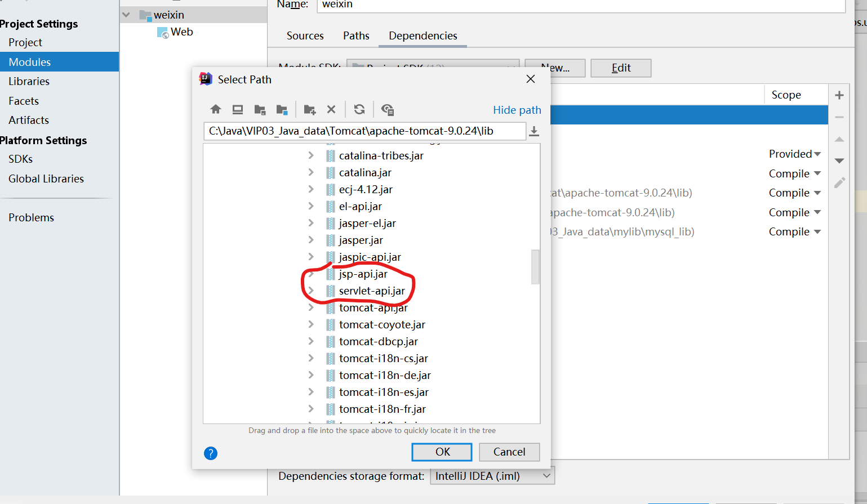Go to home directory in Select Path

click(215, 109)
